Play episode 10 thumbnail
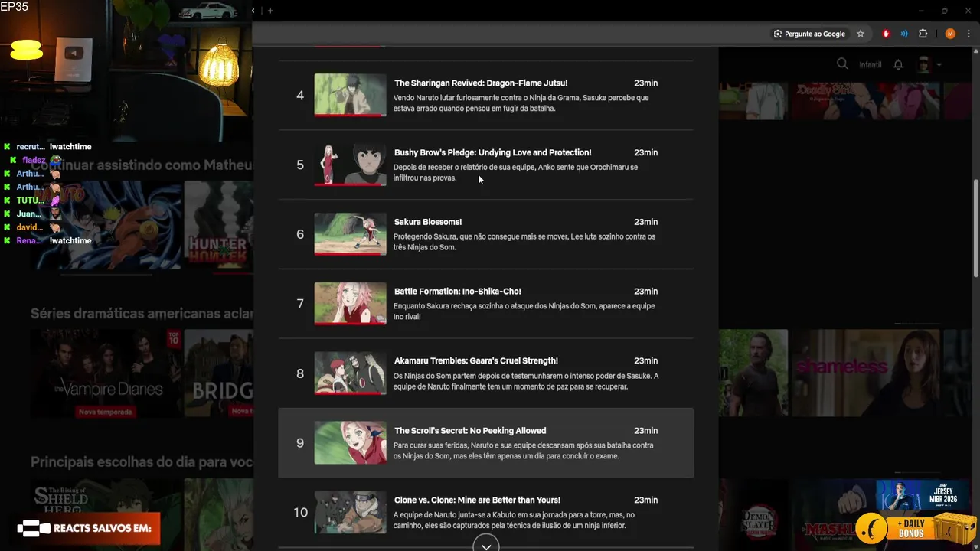 coord(350,512)
